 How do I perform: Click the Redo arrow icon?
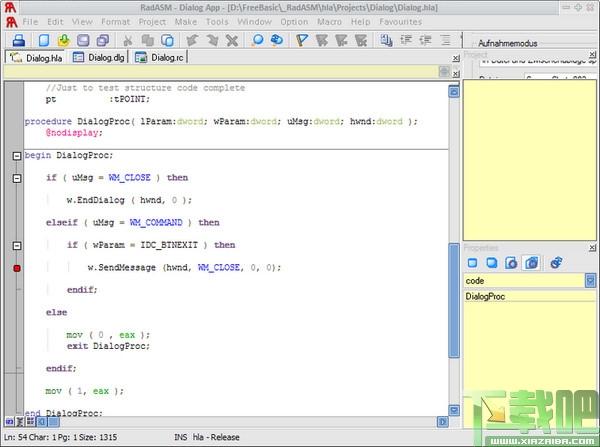(212, 40)
